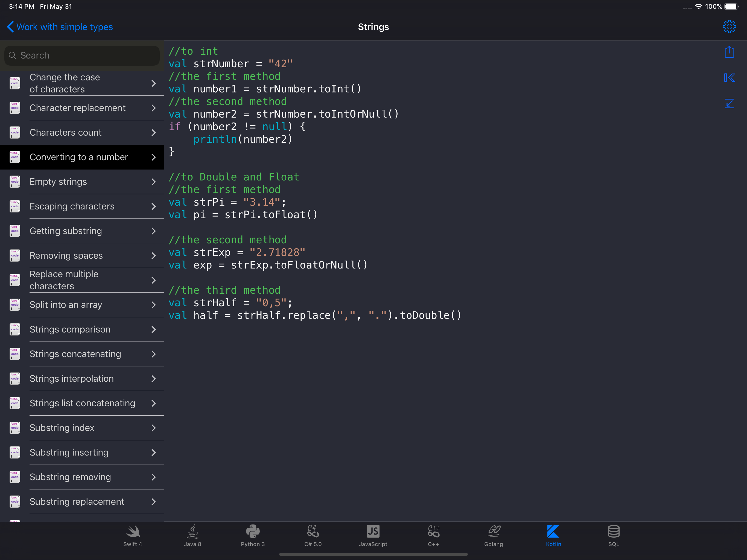Click the Search input field

pyautogui.click(x=82, y=56)
